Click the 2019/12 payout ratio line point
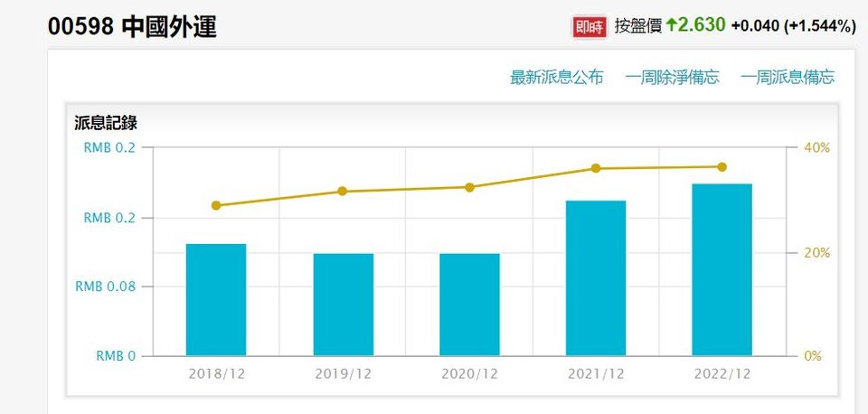Viewport: 868px width, 414px height. pyautogui.click(x=342, y=191)
